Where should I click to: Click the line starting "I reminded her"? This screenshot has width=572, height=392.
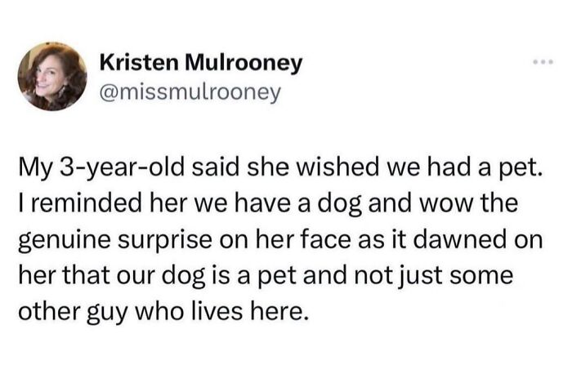point(268,204)
